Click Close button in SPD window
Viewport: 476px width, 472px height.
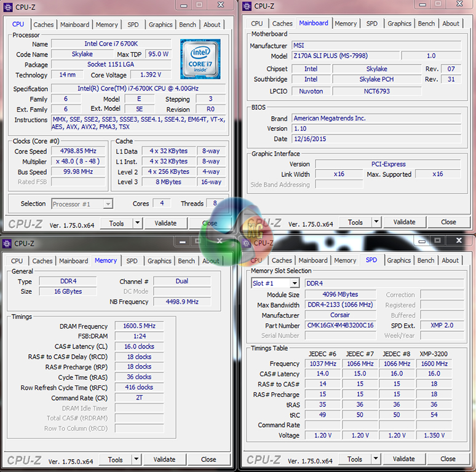[448, 459]
